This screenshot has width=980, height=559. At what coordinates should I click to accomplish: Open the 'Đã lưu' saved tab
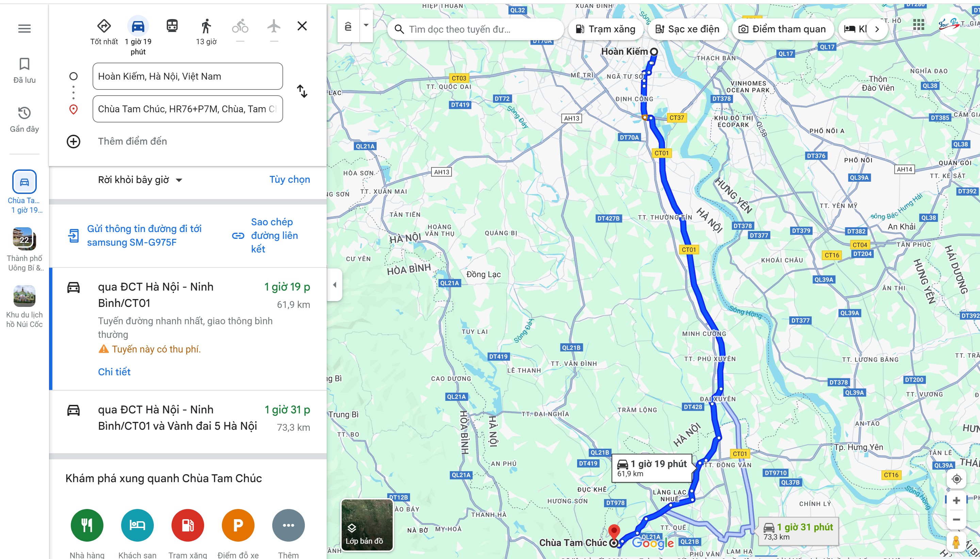pos(24,70)
